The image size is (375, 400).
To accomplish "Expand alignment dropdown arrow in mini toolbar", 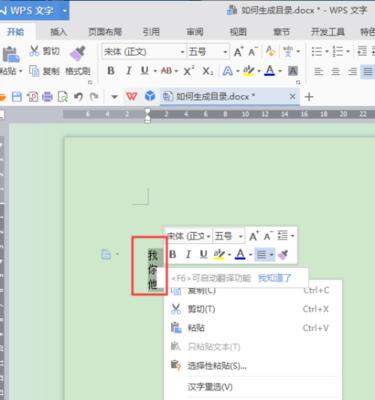I will pos(272,255).
